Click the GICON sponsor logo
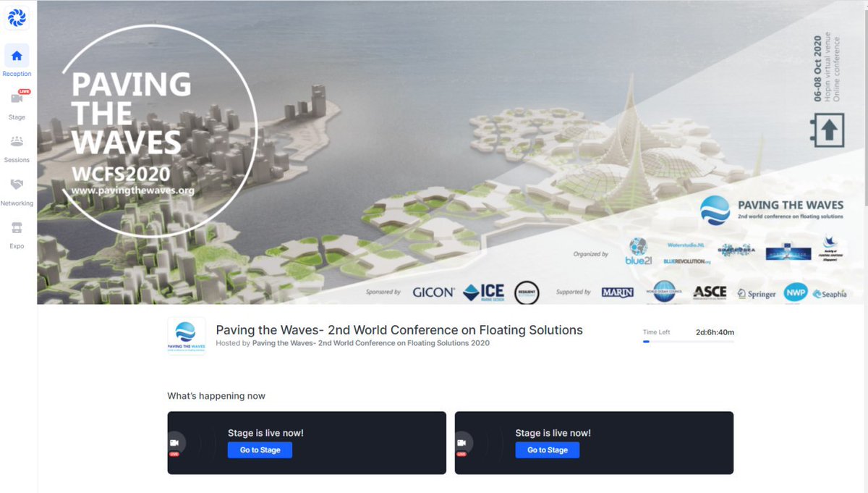This screenshot has height=493, width=868. pyautogui.click(x=434, y=292)
